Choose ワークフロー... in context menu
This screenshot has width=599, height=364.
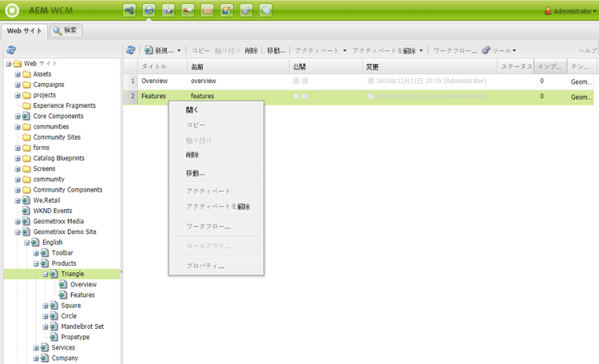[216, 227]
